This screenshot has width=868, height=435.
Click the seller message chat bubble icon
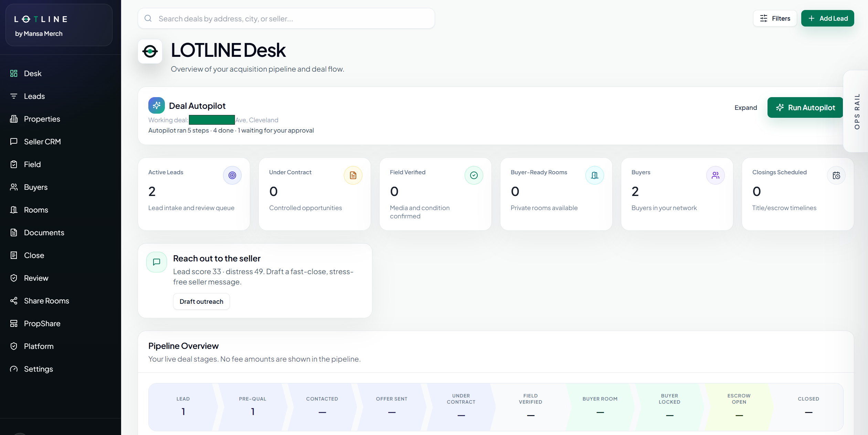(157, 262)
